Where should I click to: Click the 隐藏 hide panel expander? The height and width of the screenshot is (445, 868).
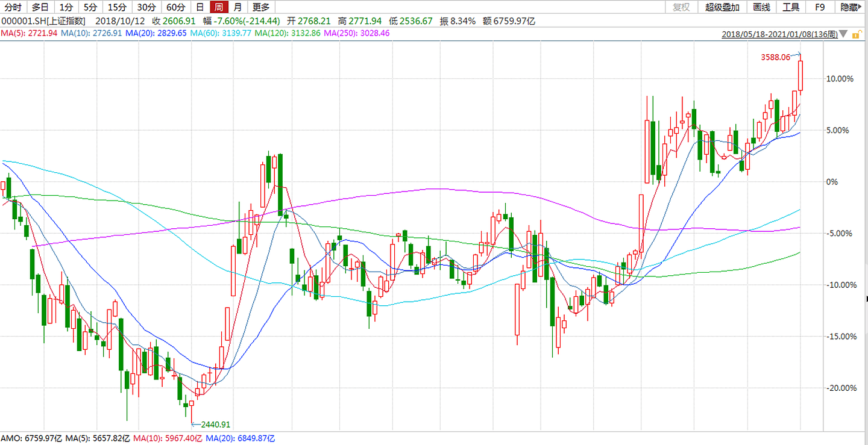tap(851, 7)
